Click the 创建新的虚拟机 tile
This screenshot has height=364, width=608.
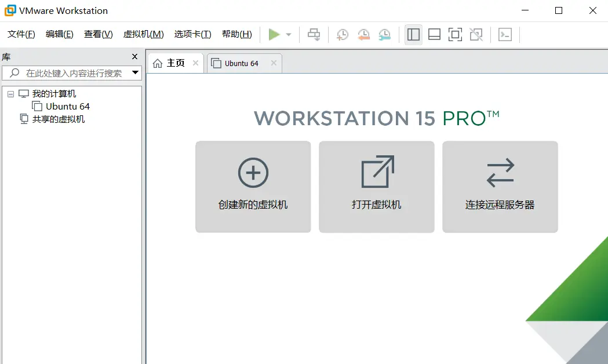click(x=253, y=187)
